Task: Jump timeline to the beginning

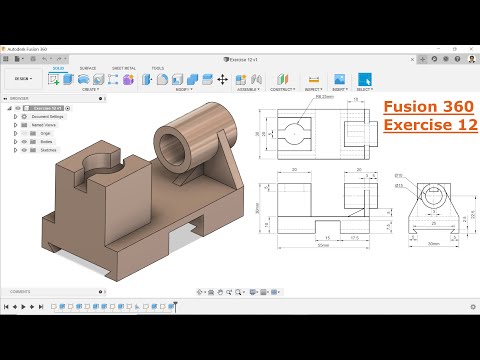Action: [6, 307]
